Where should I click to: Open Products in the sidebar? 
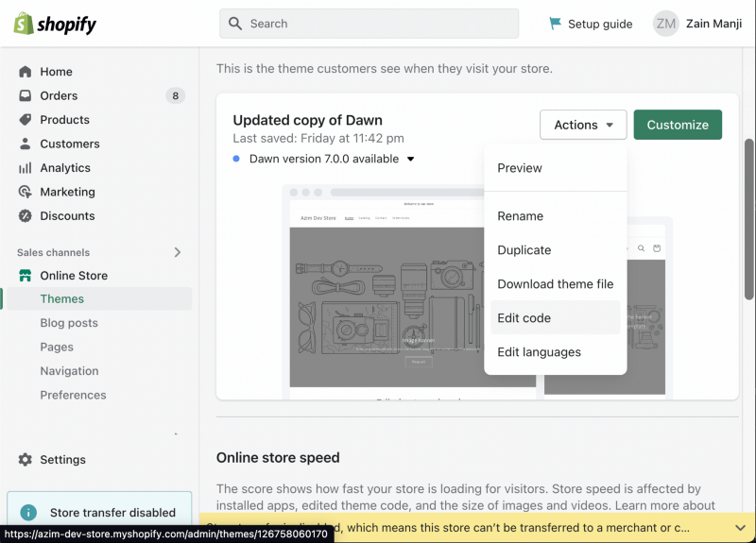64,120
